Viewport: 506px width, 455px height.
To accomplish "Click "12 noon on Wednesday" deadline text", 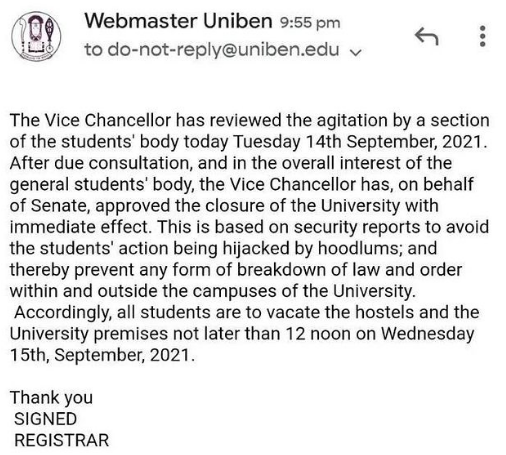I will click(x=380, y=334).
